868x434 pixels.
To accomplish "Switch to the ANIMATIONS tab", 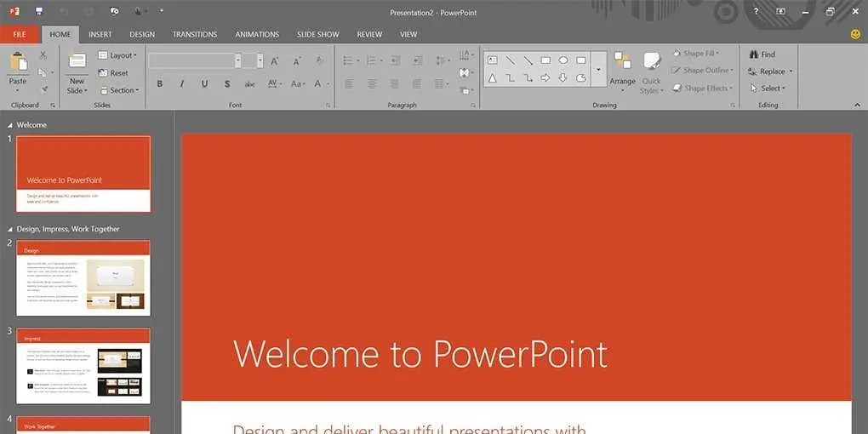I will 257,34.
